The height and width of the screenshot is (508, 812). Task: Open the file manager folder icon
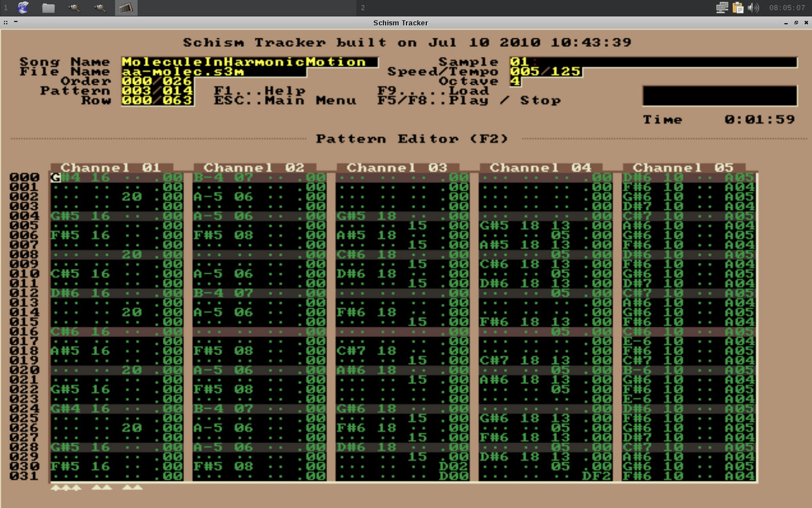click(x=48, y=8)
